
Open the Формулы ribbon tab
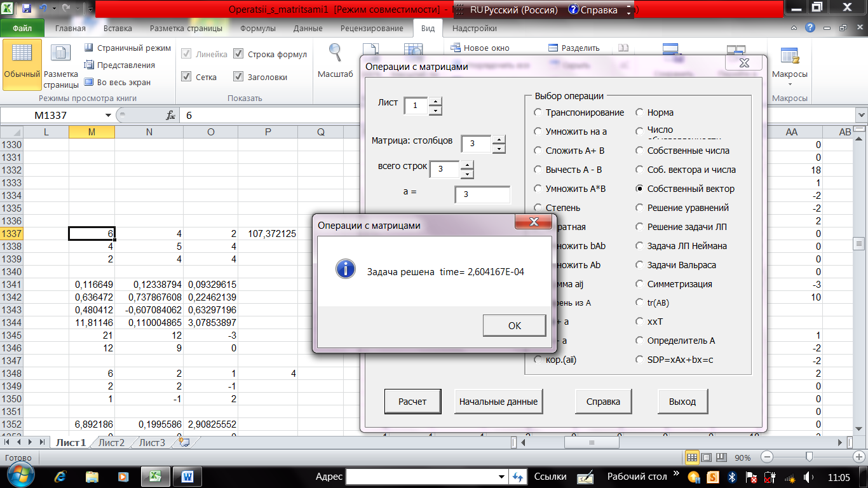point(258,28)
